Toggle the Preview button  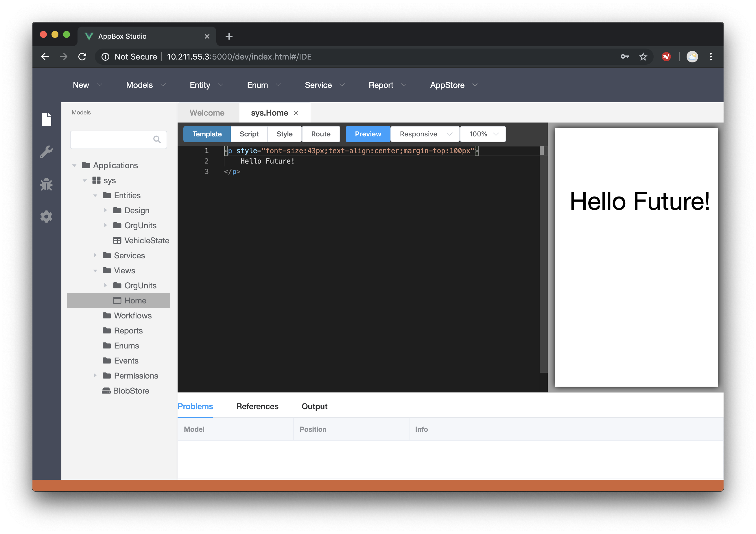pyautogui.click(x=368, y=134)
